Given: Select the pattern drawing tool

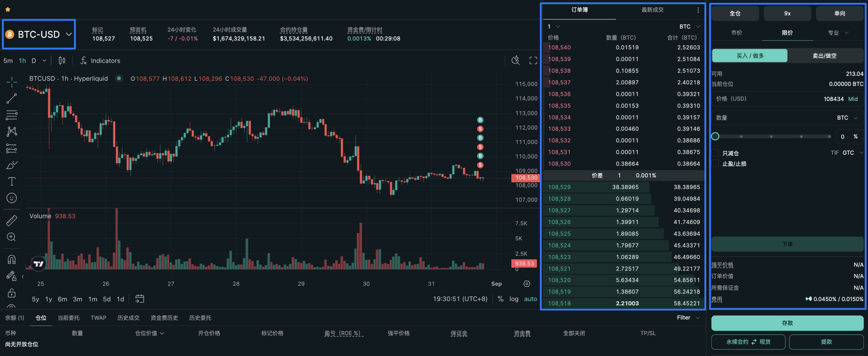Looking at the screenshot, I should pyautogui.click(x=12, y=131).
